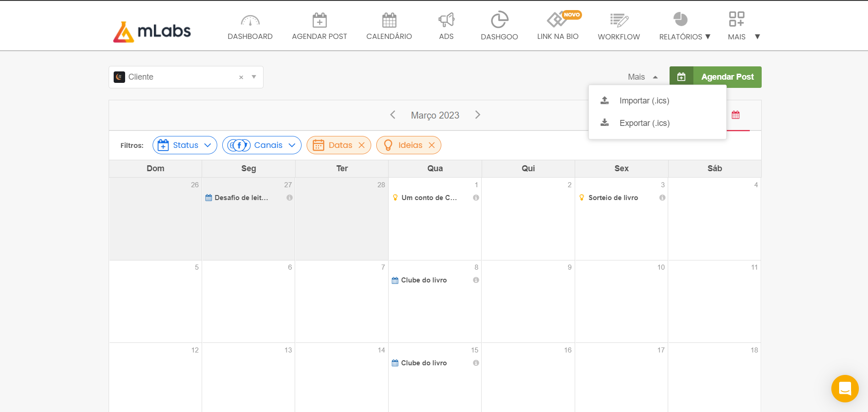Screen dimensions: 868x412
Task: Open the Dashgoo chart icon
Action: 499,21
